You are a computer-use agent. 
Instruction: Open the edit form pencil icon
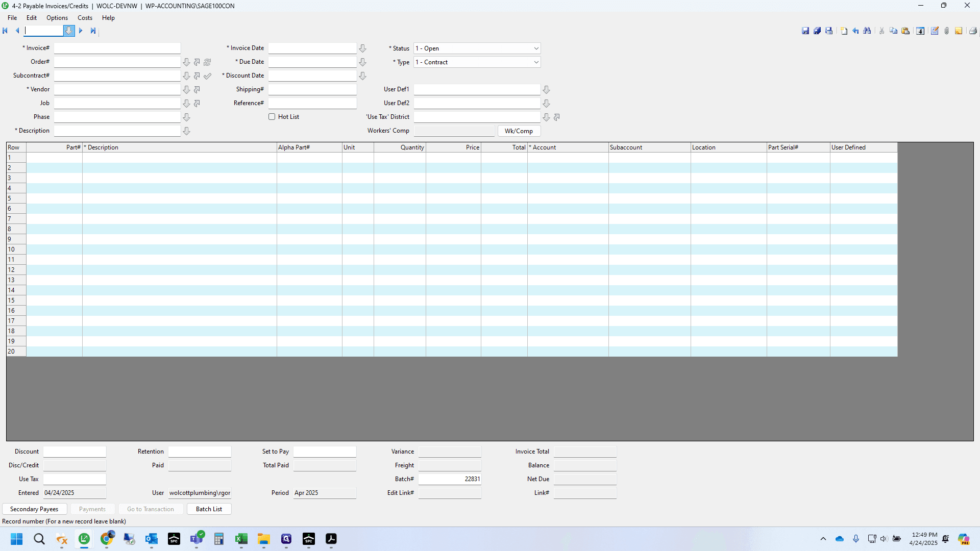(x=935, y=31)
